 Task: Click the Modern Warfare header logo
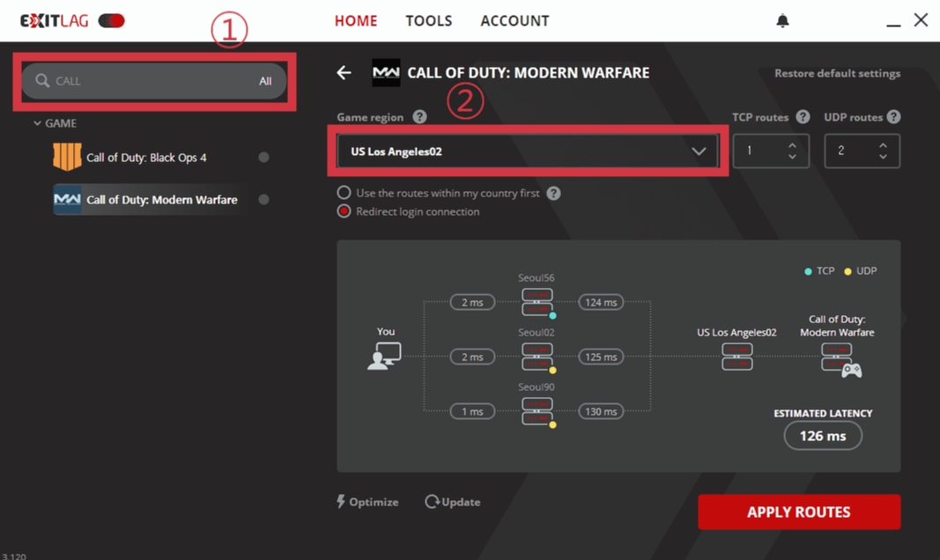point(386,72)
